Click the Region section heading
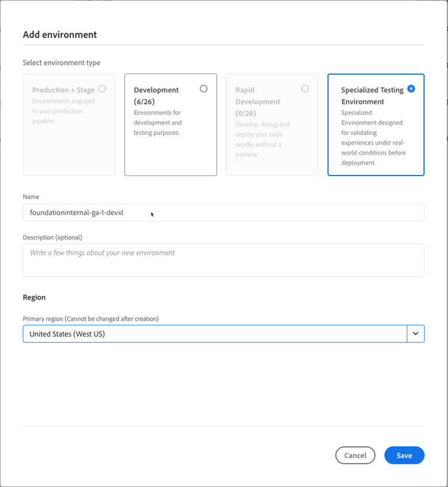Viewport: 448px width, 487px height. 35,297
